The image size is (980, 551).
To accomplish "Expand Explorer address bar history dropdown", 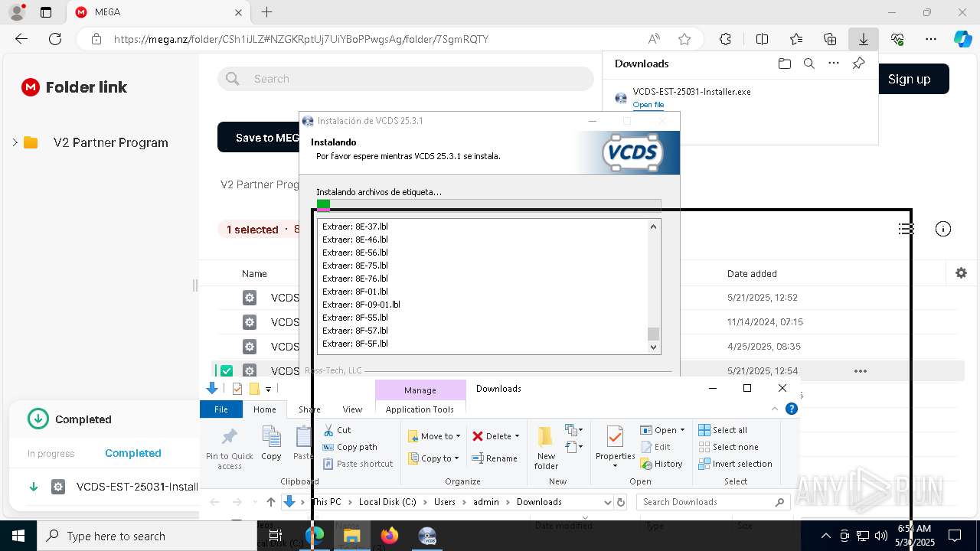I will coord(608,502).
